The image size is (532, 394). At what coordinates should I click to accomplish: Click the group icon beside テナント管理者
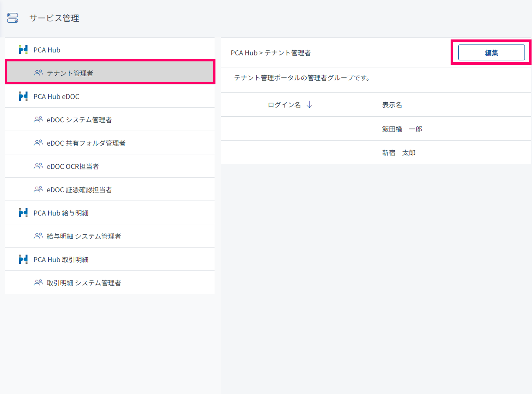38,73
